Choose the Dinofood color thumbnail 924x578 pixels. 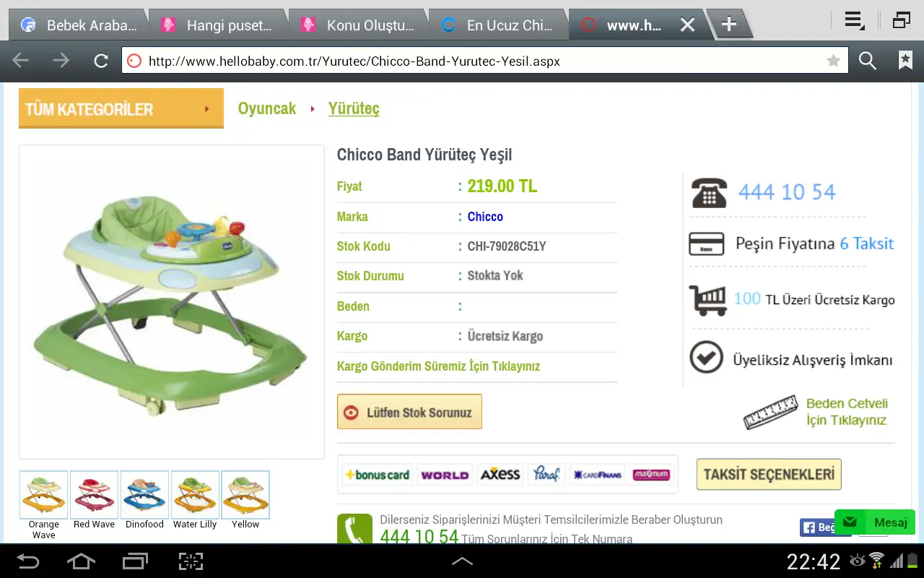[x=144, y=496]
